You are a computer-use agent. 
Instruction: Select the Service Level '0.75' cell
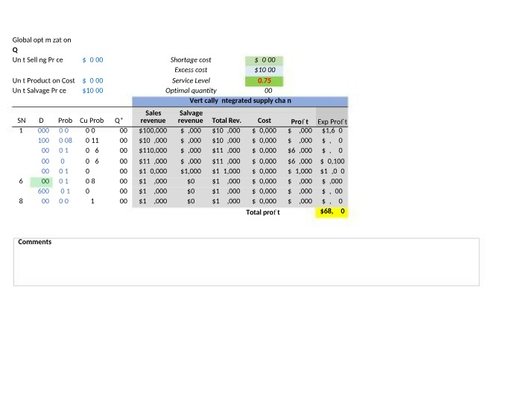(x=265, y=81)
